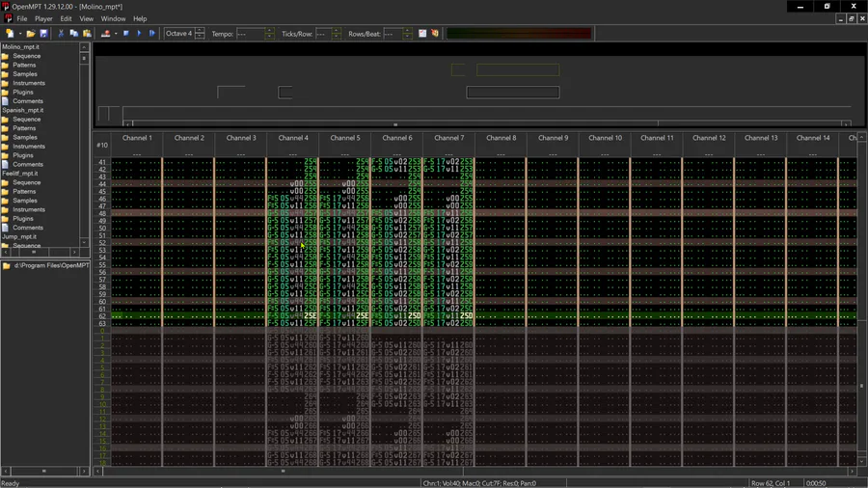Viewport: 868px width, 488px height.
Task: Open Comments item under Spanish_mpt.it
Action: point(28,164)
